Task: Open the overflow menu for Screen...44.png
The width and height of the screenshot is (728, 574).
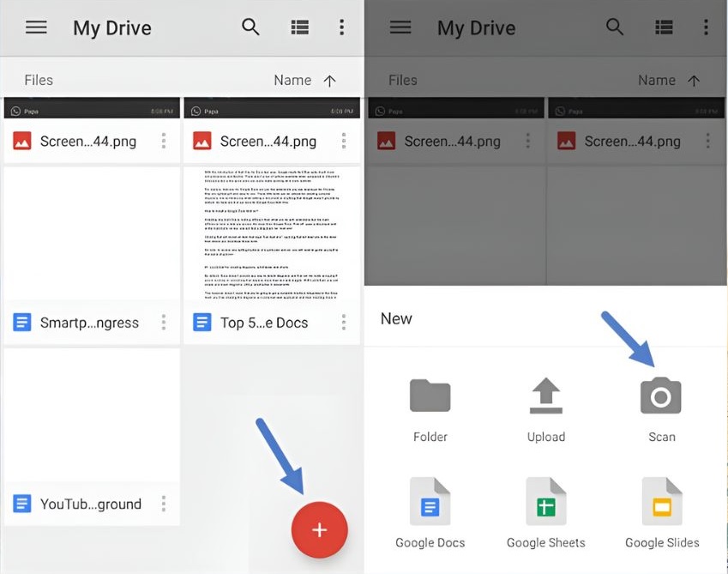Action: 164,140
